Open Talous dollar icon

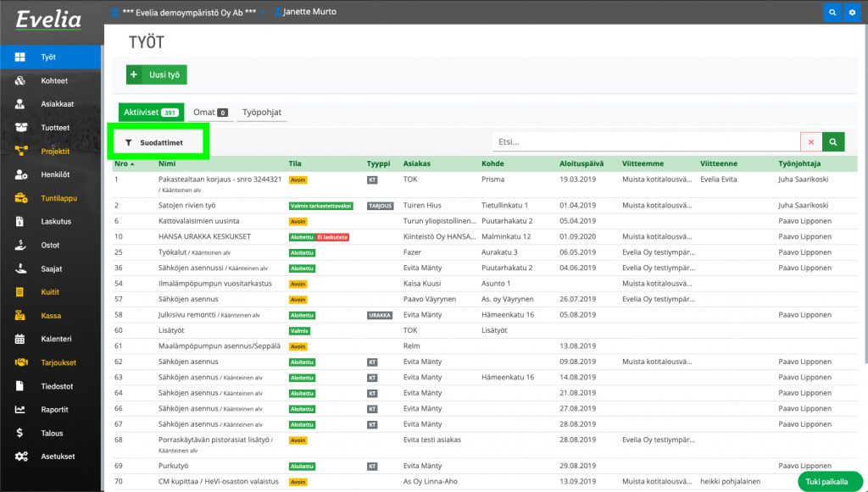(x=20, y=433)
